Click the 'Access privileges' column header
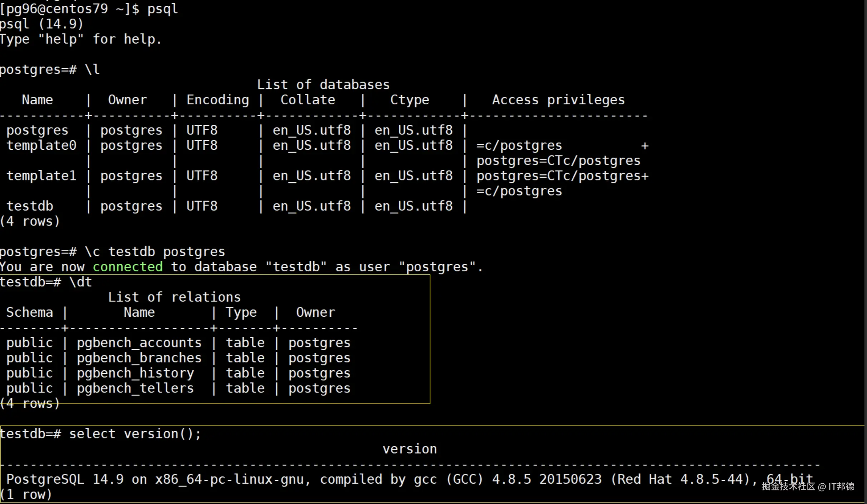867x504 pixels. 558,100
